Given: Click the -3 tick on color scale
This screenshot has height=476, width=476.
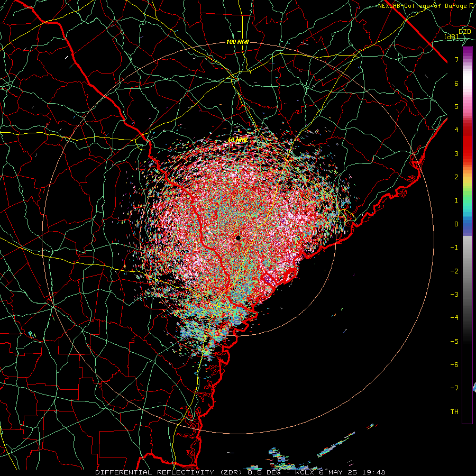Looking at the screenshot, I should pos(454,295).
